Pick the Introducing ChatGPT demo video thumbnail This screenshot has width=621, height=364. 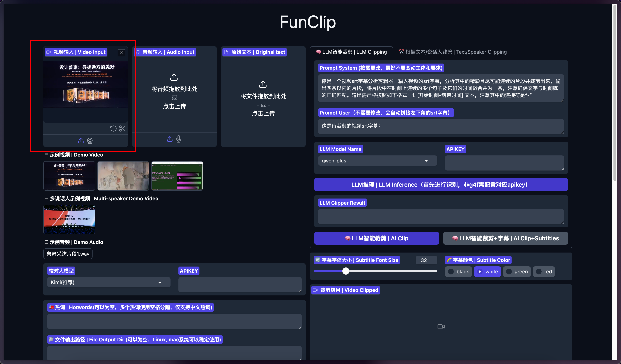pos(177,176)
